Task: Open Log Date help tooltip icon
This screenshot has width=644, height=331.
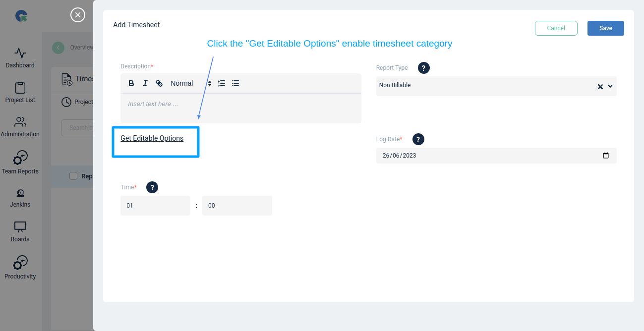Action: pyautogui.click(x=418, y=139)
